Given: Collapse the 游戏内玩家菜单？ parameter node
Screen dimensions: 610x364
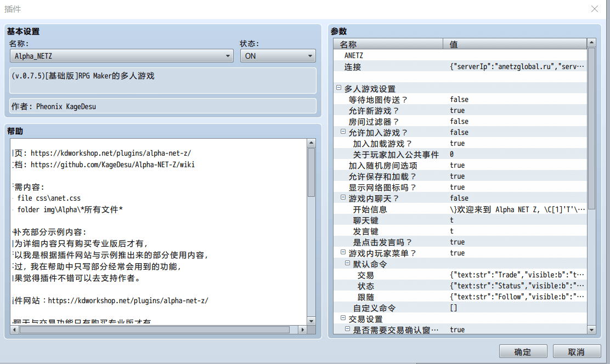Looking at the screenshot, I should point(343,252).
